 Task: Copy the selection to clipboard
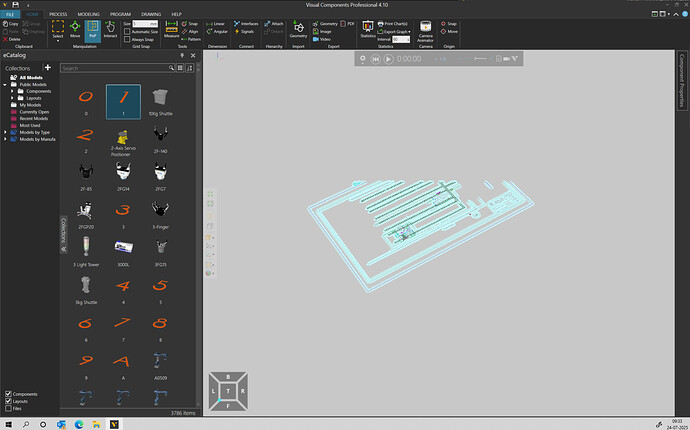point(11,24)
